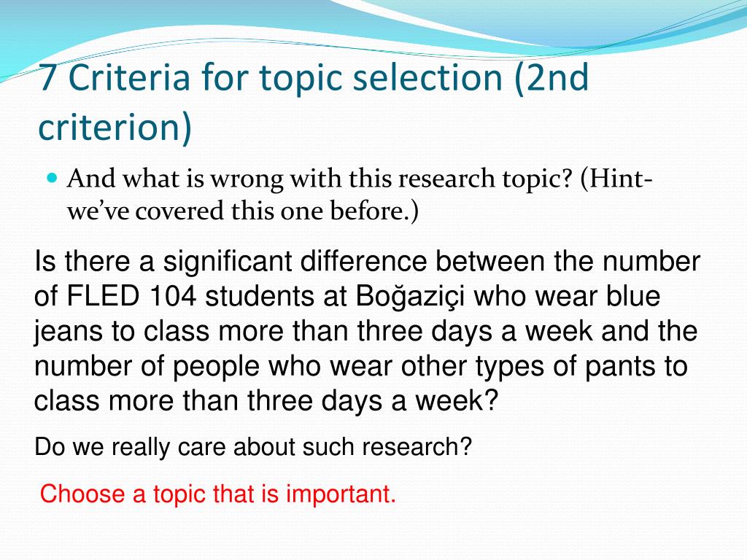Select the word "criterion)" in the title

[115, 127]
